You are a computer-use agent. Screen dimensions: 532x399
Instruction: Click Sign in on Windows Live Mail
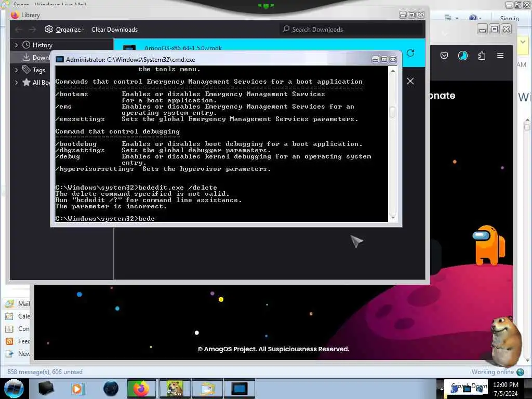click(509, 18)
